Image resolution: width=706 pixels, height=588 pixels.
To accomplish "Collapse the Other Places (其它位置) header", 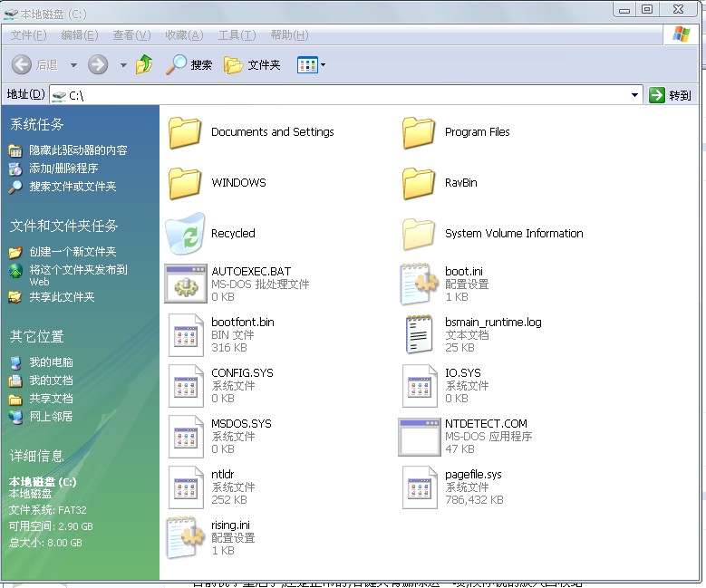I will pos(36,336).
